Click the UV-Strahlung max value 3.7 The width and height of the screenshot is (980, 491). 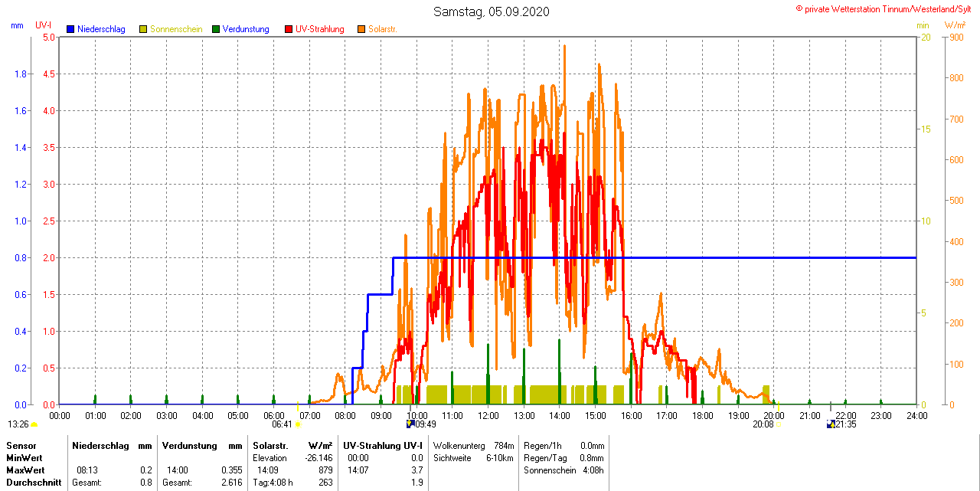pos(417,470)
